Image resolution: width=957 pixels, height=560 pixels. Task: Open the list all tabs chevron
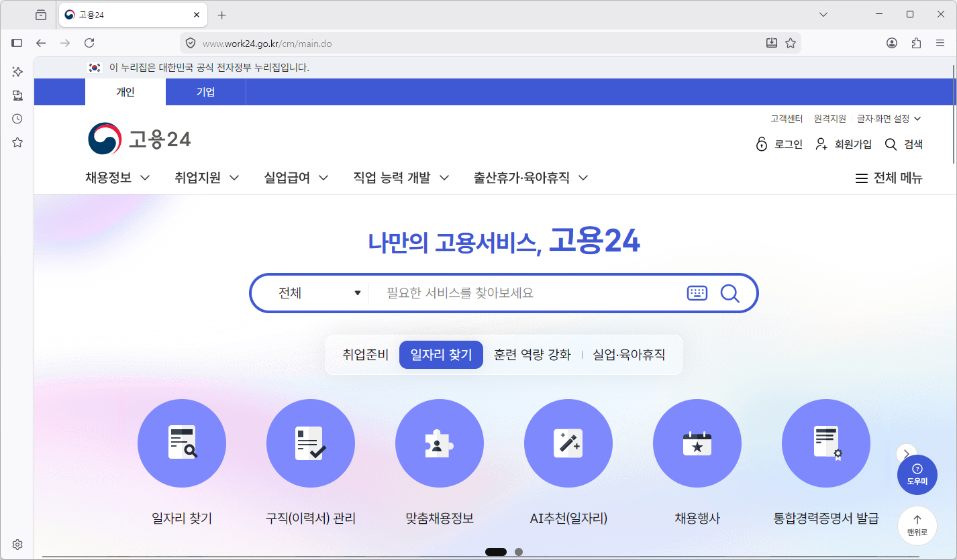coord(823,15)
